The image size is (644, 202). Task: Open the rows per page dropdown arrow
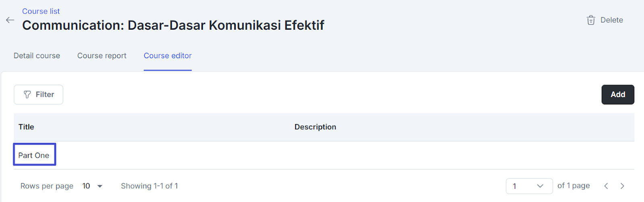pos(100,186)
